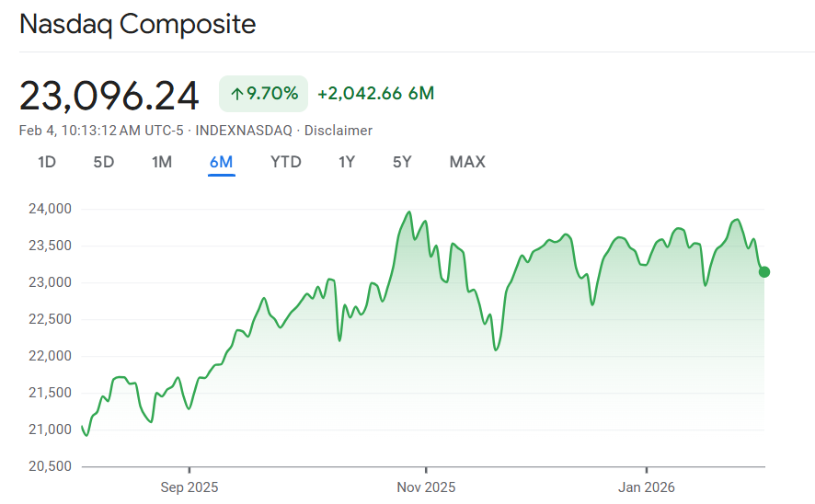The height and width of the screenshot is (504, 815).
Task: Click the green up arrow in the percent badge
Action: pos(236,93)
